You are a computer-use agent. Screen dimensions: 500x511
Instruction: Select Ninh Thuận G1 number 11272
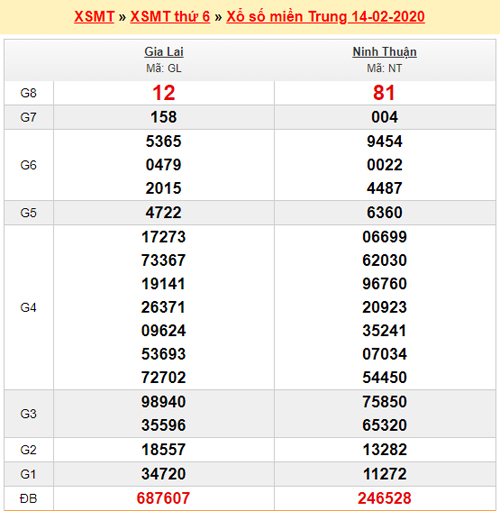pyautogui.click(x=385, y=474)
